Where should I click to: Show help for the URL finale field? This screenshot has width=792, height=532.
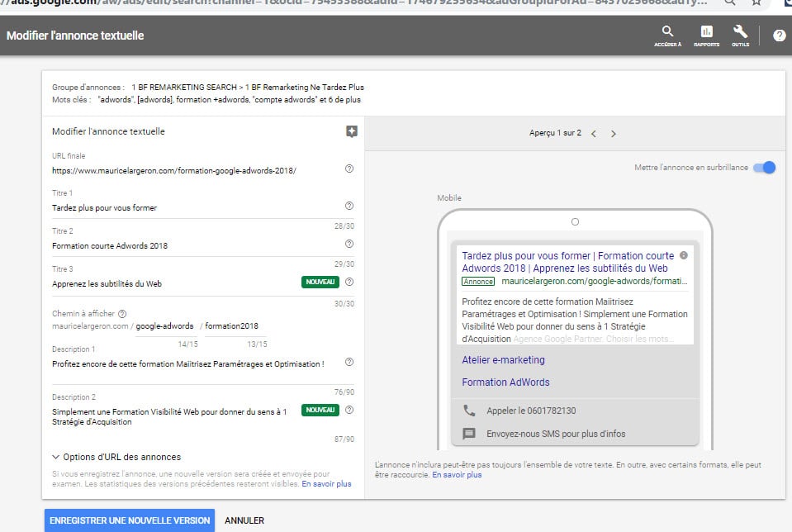[x=349, y=169]
